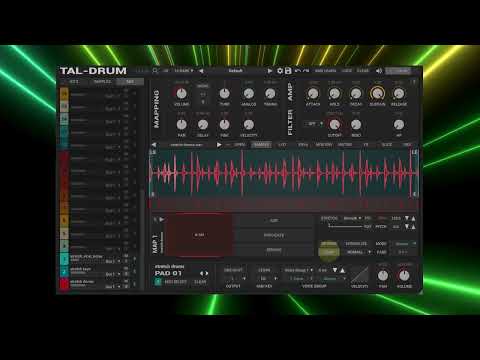Go to the next pad arrow near PAD 01
The height and width of the screenshot is (360, 480).
[207, 273]
